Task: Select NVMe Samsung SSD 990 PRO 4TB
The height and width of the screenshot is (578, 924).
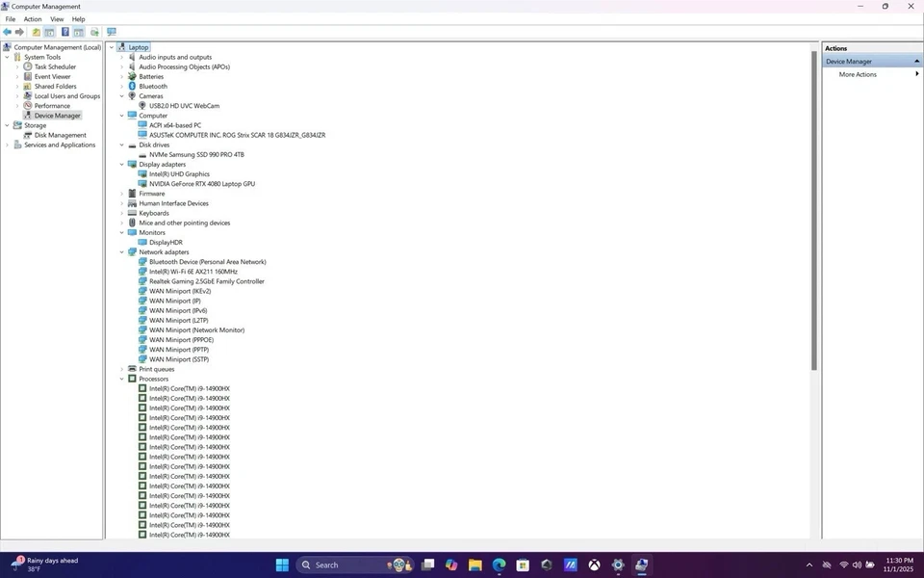Action: (x=196, y=154)
